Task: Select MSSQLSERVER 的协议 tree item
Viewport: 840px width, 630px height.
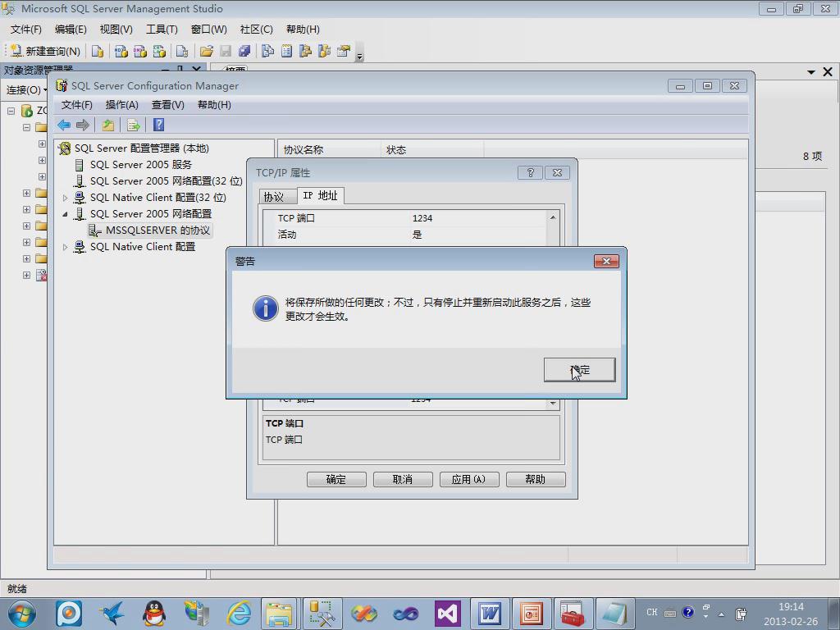Action: tap(157, 231)
